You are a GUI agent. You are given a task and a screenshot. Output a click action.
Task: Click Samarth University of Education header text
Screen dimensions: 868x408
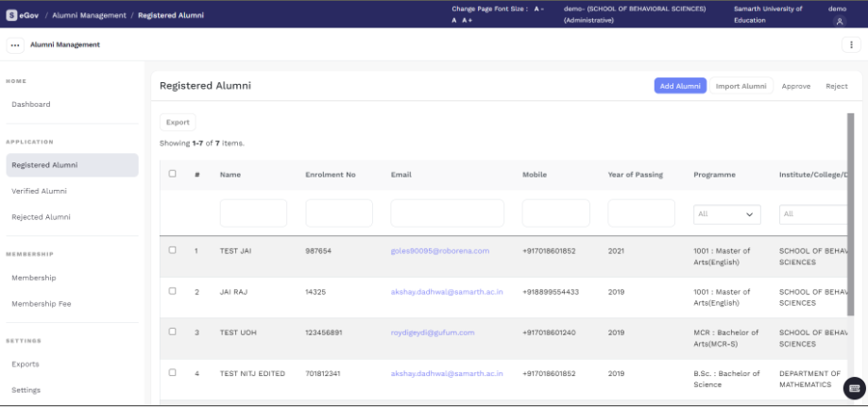point(768,14)
